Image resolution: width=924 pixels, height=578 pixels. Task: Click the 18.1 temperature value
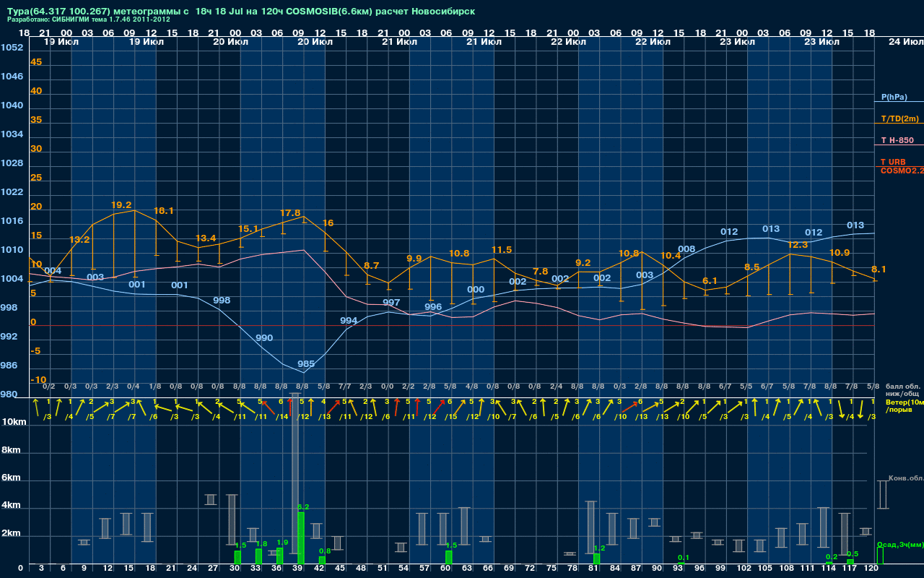164,211
